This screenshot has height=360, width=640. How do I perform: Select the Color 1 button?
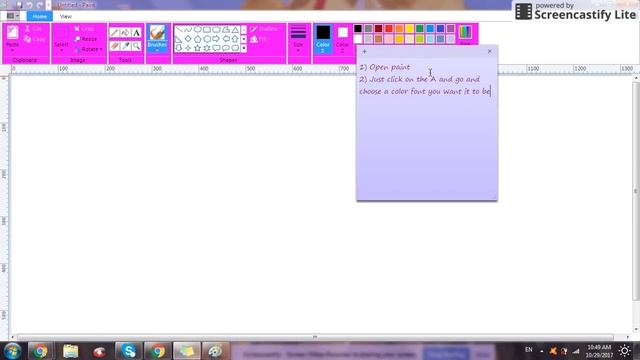[x=323, y=39]
